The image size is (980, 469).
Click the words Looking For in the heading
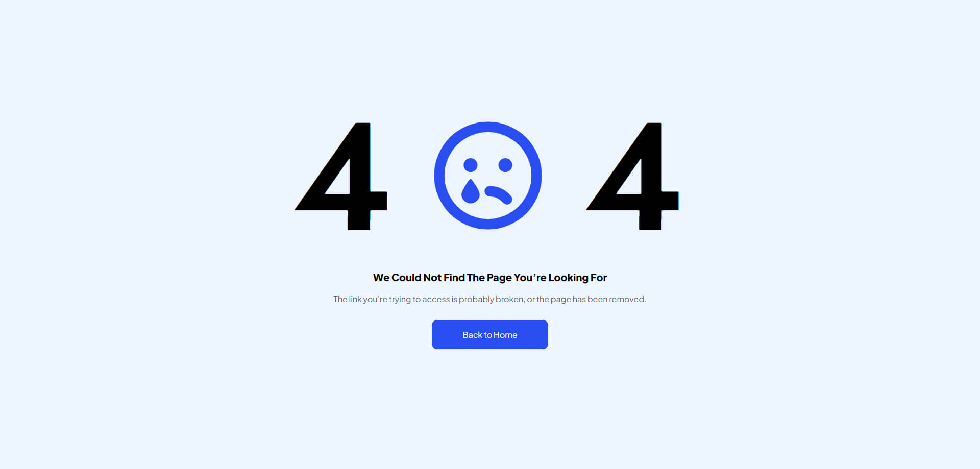point(578,278)
